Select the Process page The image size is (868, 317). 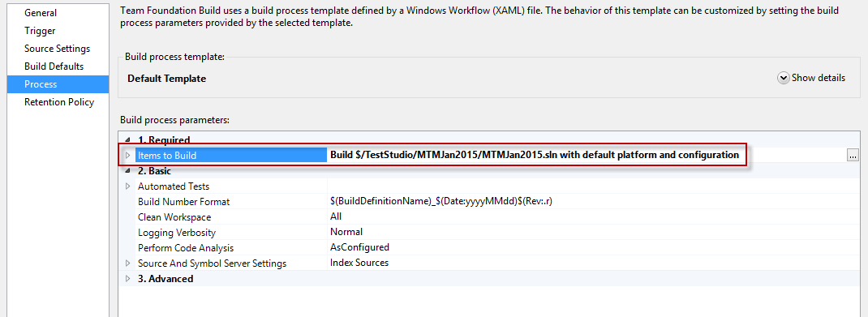pos(58,84)
